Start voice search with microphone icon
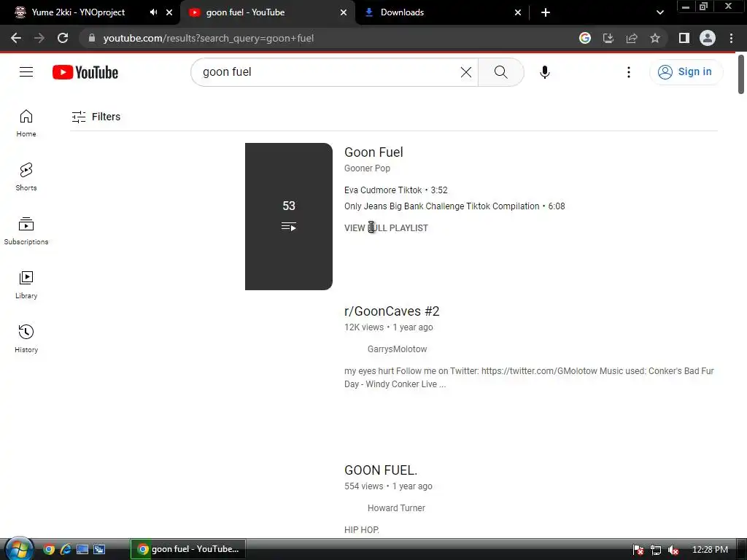747x560 pixels. (x=544, y=72)
